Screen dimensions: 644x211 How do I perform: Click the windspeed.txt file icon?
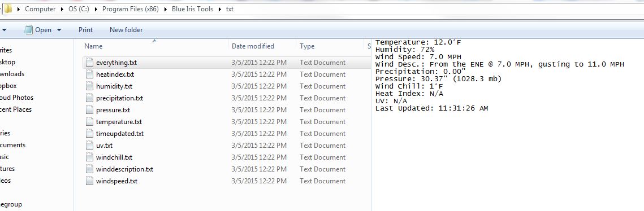[x=89, y=181]
